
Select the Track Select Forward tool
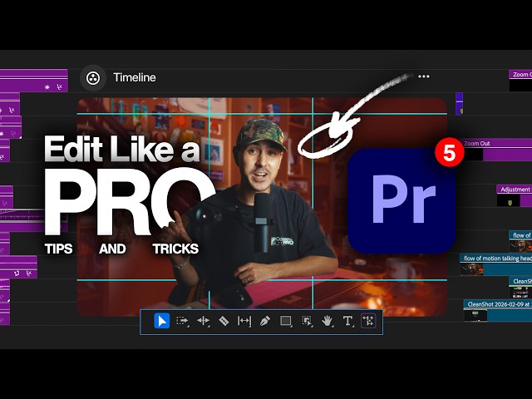pyautogui.click(x=182, y=321)
